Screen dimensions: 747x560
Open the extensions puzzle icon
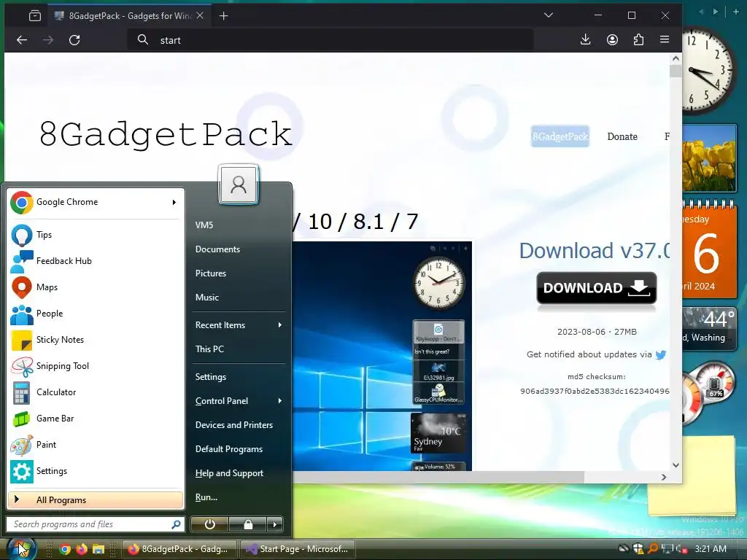(638, 39)
